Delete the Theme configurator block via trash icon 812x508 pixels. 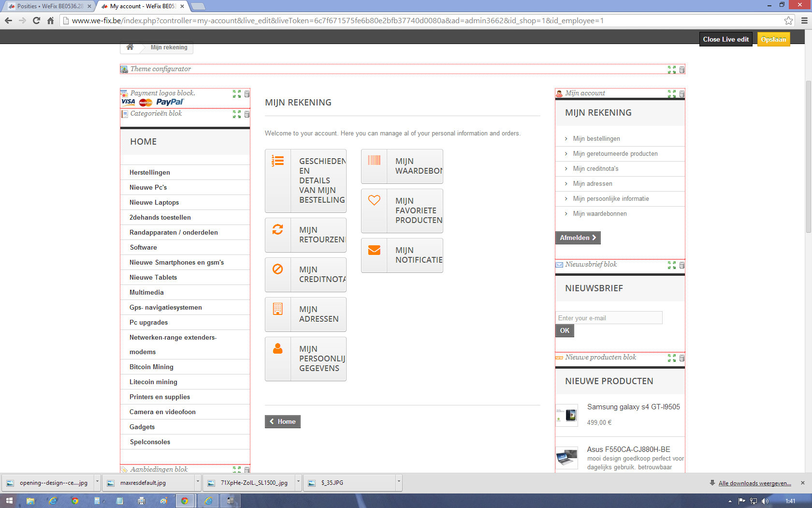(682, 70)
